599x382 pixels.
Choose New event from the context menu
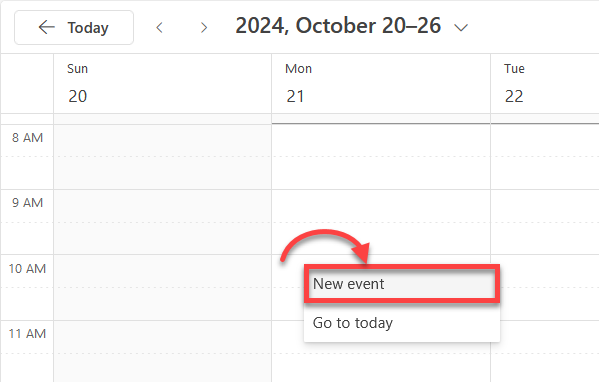coord(402,284)
